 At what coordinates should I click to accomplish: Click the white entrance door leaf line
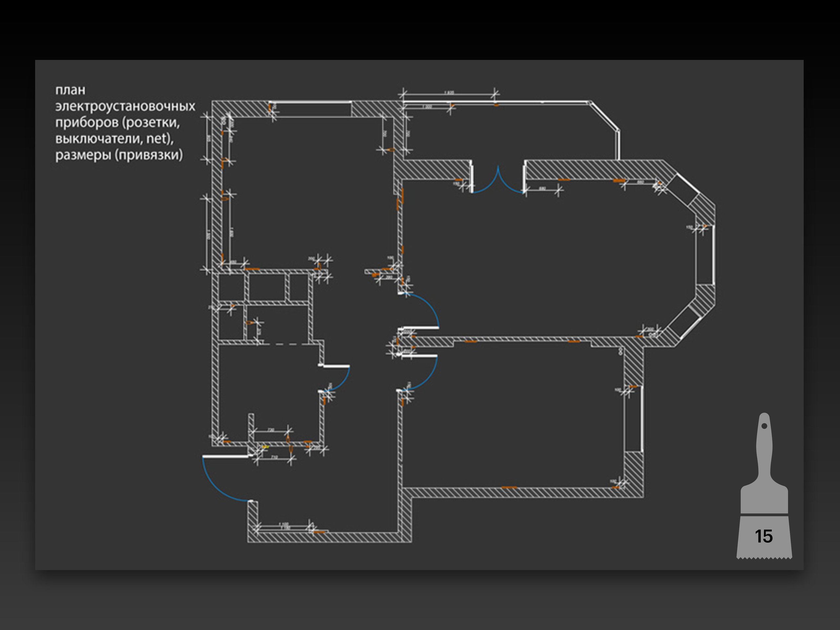[x=225, y=456]
